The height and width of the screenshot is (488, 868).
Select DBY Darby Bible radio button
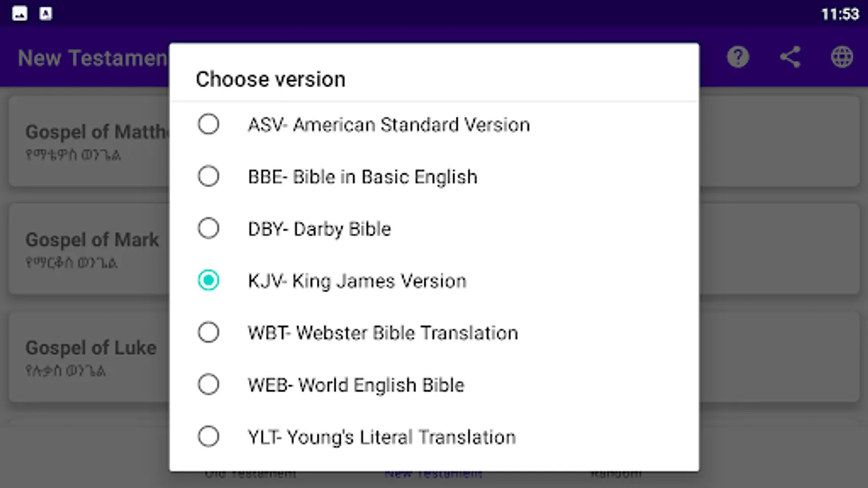[208, 228]
